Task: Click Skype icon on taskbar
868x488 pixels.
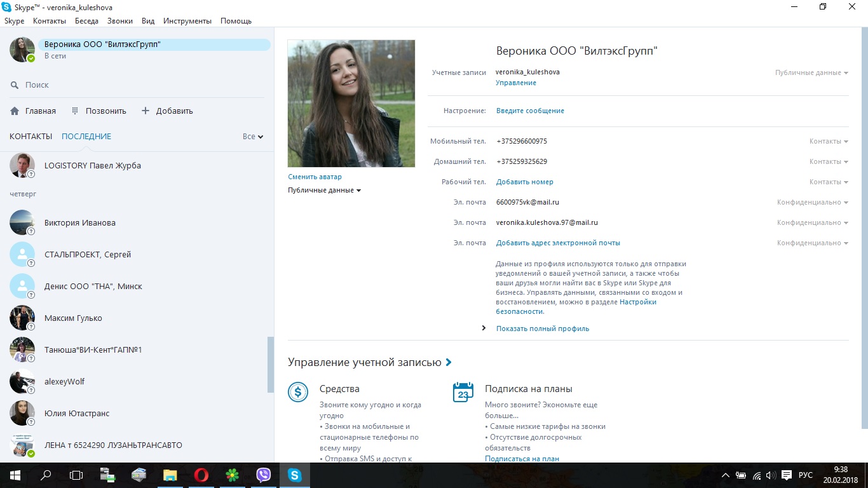Action: click(294, 475)
